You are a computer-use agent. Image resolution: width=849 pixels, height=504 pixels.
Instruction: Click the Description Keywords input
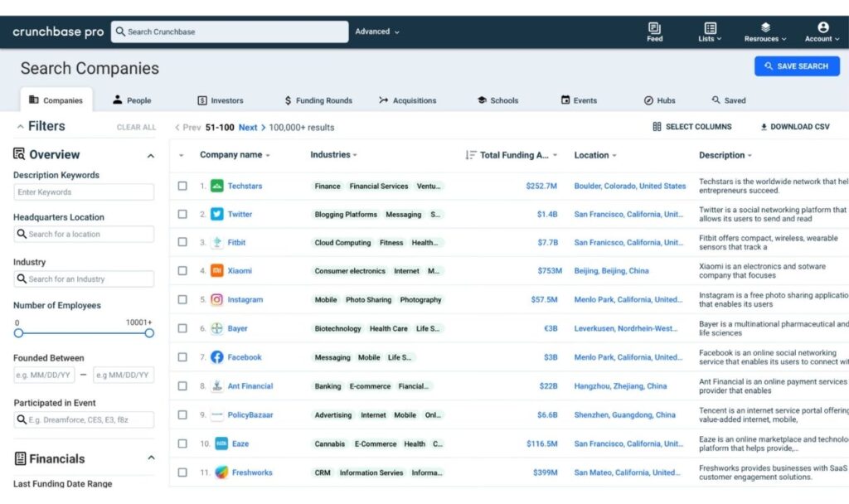click(84, 191)
